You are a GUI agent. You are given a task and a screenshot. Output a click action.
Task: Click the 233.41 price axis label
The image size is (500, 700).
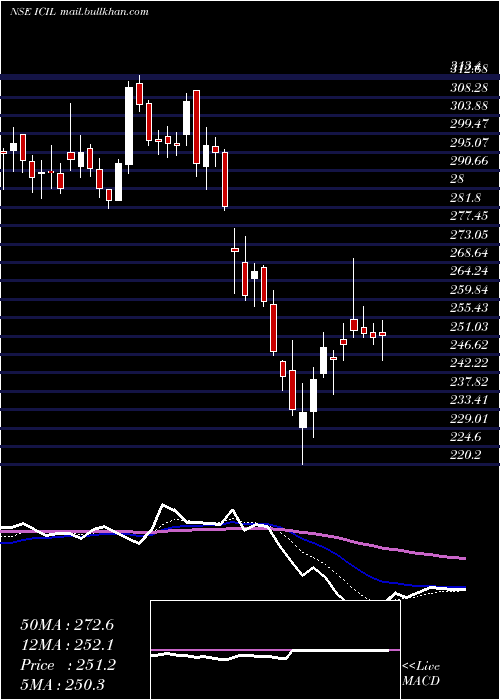[x=469, y=400]
